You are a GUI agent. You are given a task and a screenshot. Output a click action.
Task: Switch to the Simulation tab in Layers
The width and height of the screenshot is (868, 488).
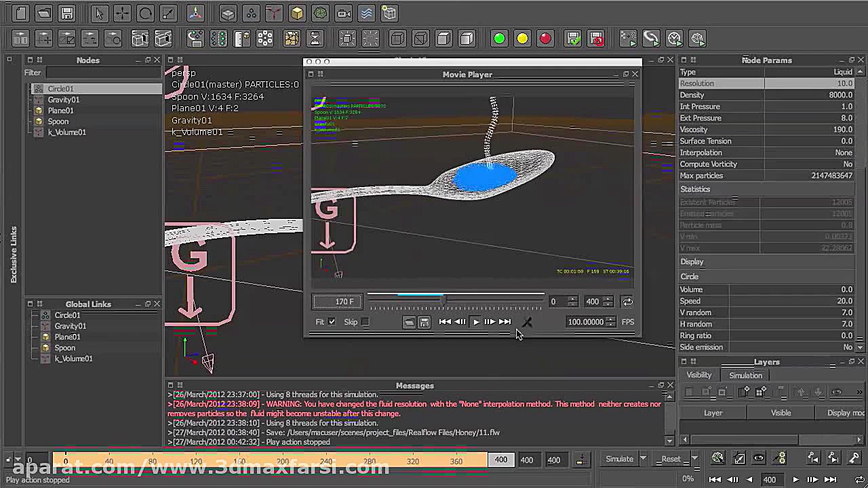(745, 375)
